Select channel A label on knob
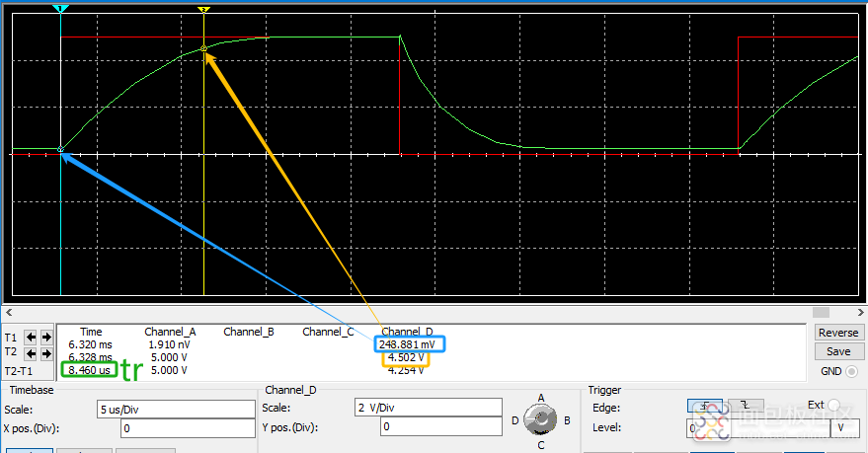 541,398
